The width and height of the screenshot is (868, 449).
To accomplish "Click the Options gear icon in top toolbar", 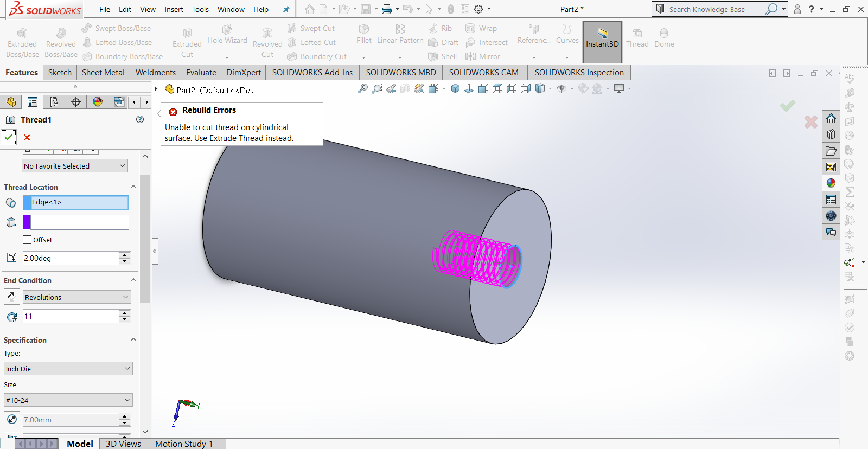I will click(478, 9).
